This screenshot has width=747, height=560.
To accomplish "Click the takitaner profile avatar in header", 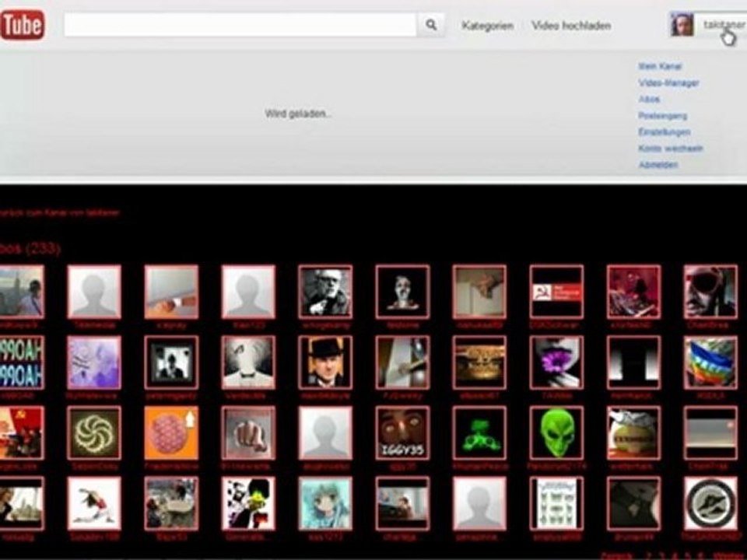I will 682,25.
